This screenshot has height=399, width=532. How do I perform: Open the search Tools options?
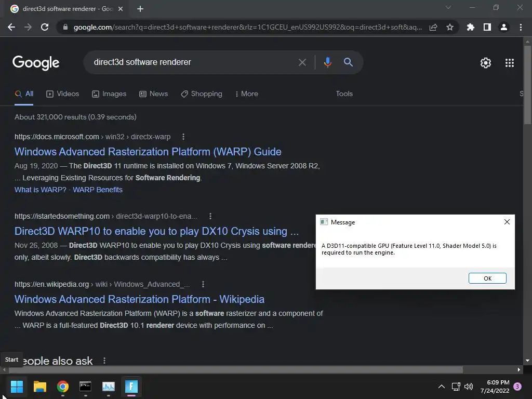344,94
